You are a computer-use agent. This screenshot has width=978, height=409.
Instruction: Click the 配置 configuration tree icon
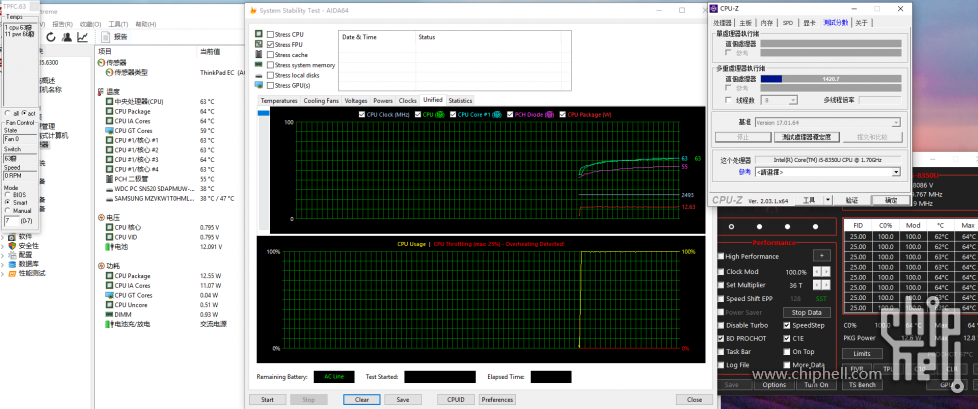(x=12, y=255)
